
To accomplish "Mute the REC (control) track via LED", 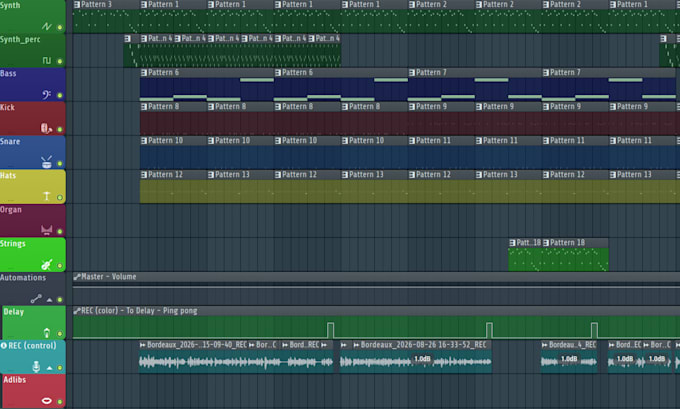I will click(x=60, y=368).
